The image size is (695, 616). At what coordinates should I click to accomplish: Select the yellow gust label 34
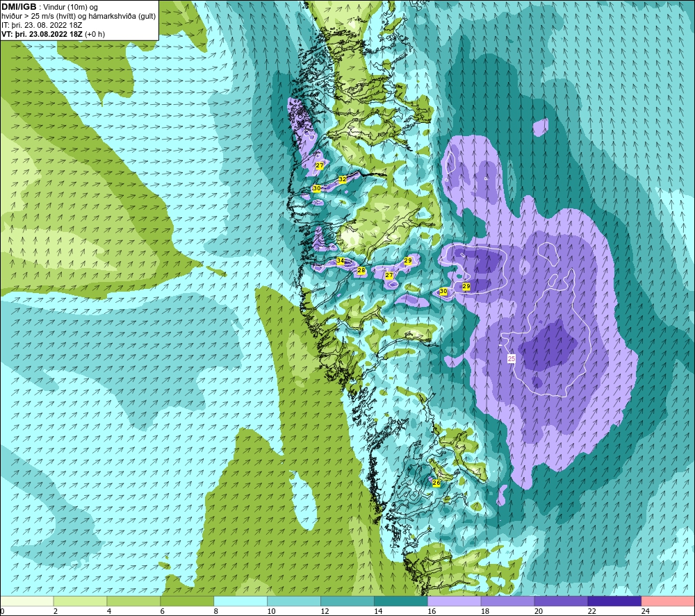(x=340, y=260)
